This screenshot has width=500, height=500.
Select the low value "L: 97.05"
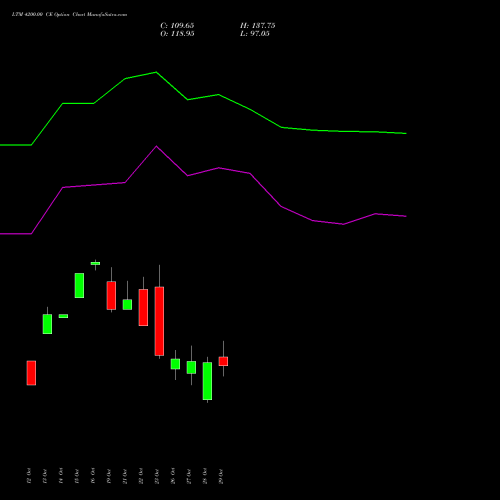[x=255, y=34]
